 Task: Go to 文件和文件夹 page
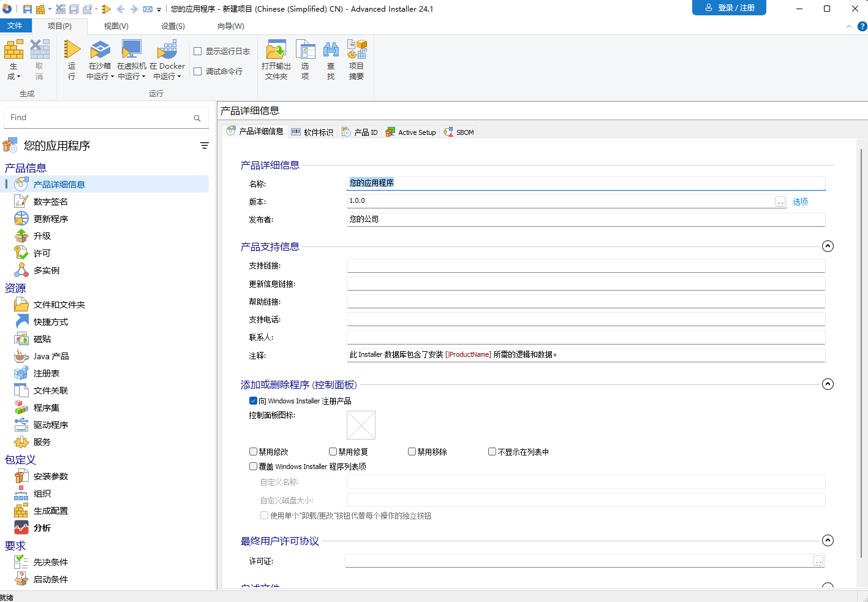pos(59,305)
